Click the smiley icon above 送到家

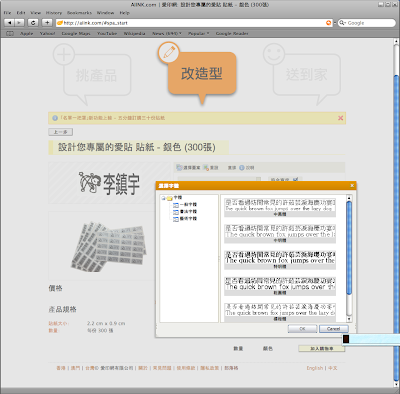click(274, 54)
